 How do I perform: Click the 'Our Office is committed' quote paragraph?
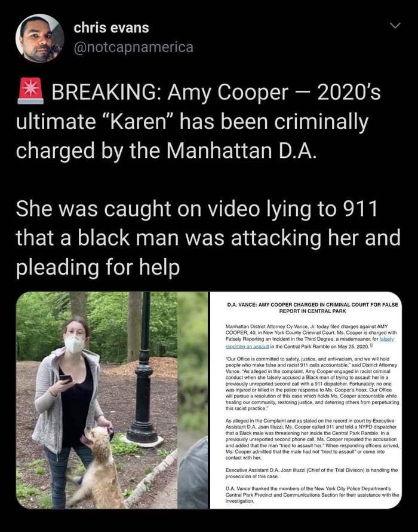(312, 383)
